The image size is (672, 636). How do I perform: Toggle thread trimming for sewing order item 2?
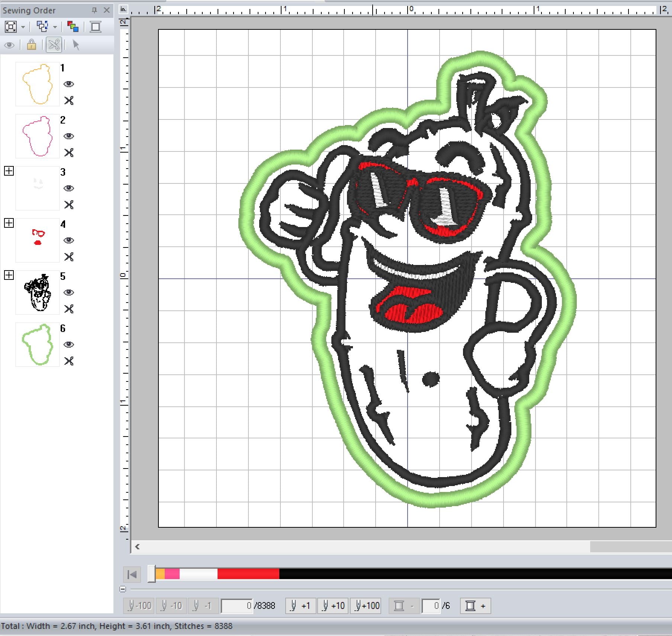point(69,153)
